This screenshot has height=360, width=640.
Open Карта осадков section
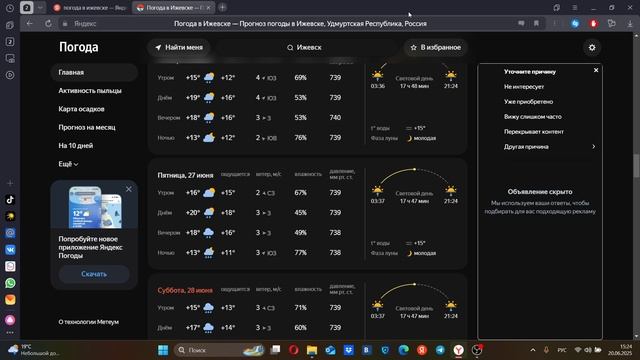[81, 109]
